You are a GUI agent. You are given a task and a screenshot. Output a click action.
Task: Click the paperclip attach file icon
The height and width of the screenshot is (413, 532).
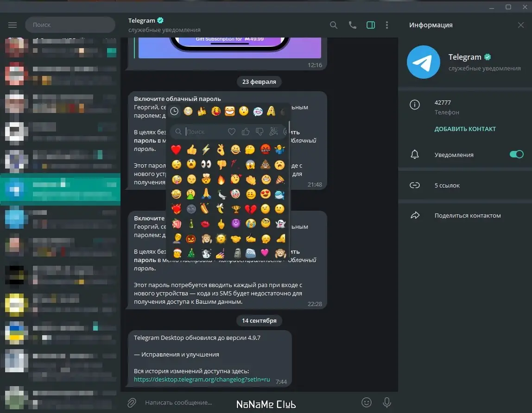click(x=132, y=402)
